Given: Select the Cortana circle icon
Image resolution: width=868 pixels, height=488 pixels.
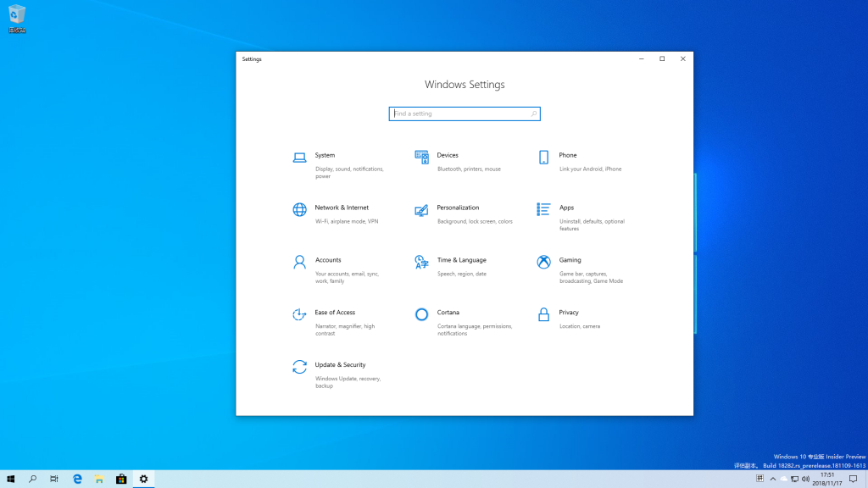Looking at the screenshot, I should 421,314.
